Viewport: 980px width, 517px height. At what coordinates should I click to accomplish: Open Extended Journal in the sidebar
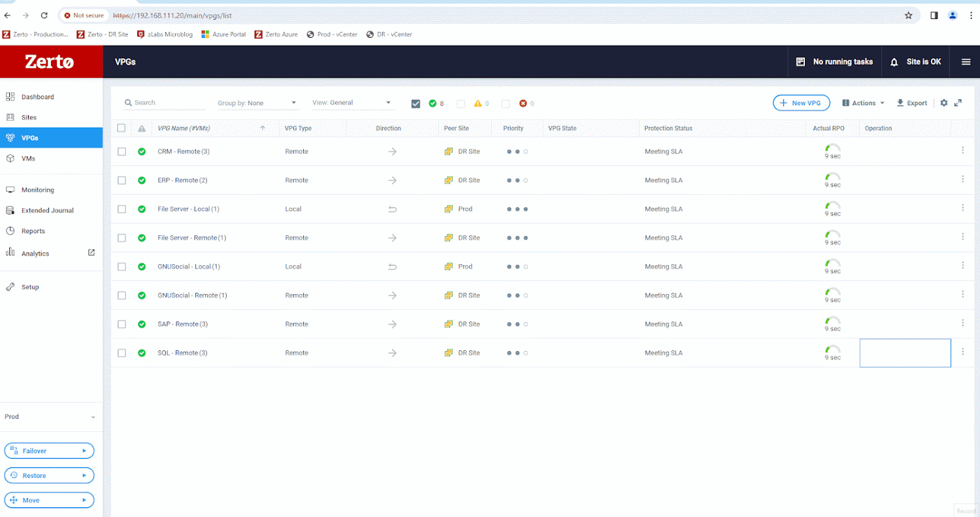click(47, 210)
